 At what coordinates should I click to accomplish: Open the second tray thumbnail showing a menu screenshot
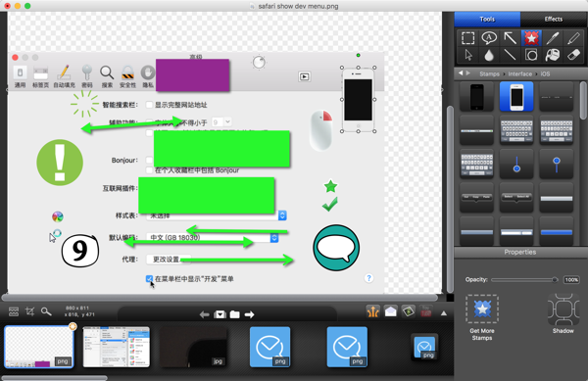click(x=117, y=347)
